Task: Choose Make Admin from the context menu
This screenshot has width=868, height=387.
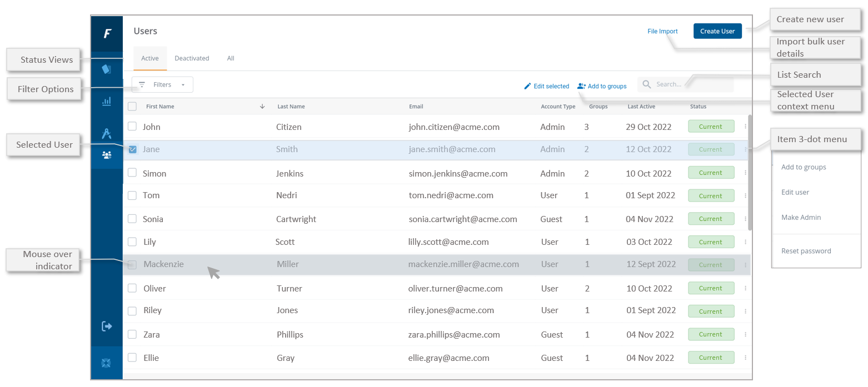Action: pyautogui.click(x=801, y=218)
